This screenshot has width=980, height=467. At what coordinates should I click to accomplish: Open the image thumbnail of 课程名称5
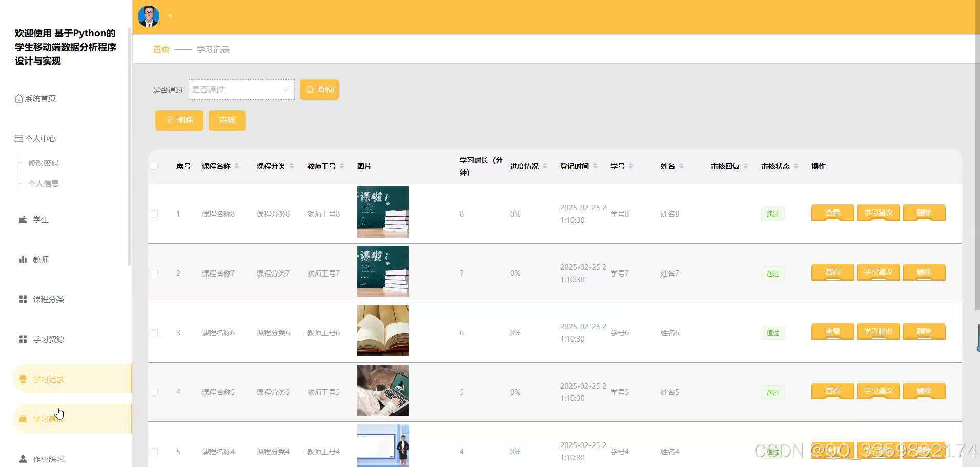click(382, 390)
